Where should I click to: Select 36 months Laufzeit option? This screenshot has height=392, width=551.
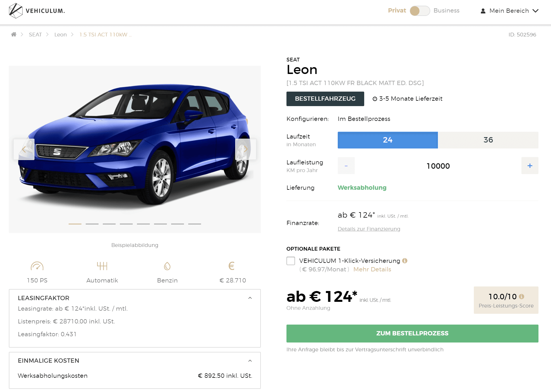click(x=488, y=140)
